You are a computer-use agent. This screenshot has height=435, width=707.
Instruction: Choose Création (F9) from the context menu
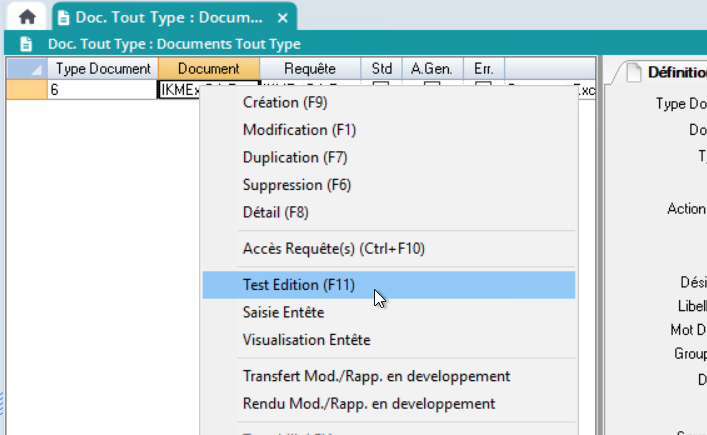click(285, 102)
